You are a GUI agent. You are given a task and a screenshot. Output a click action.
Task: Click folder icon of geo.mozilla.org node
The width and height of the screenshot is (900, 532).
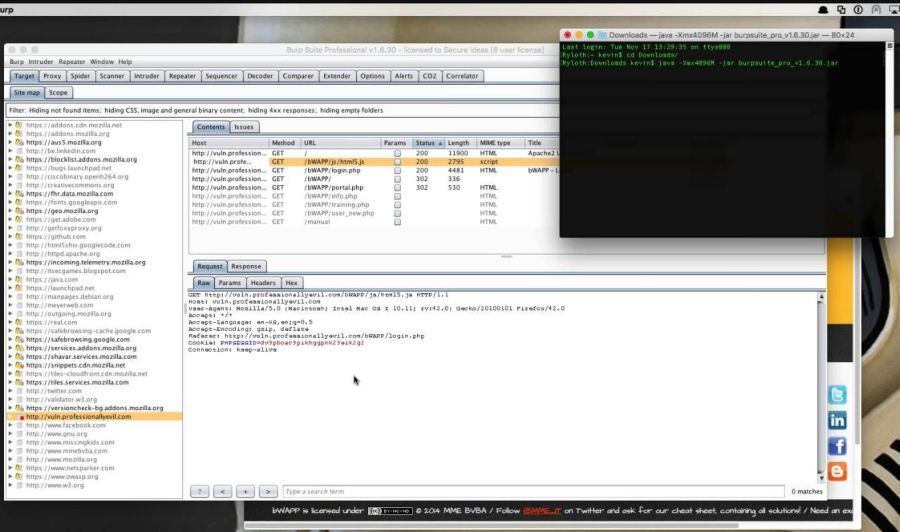(19, 211)
